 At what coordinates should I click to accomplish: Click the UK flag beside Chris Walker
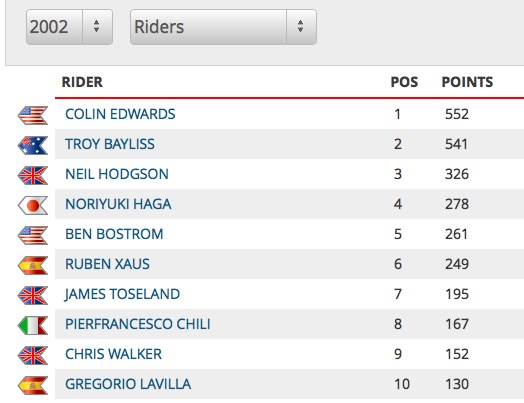point(33,355)
